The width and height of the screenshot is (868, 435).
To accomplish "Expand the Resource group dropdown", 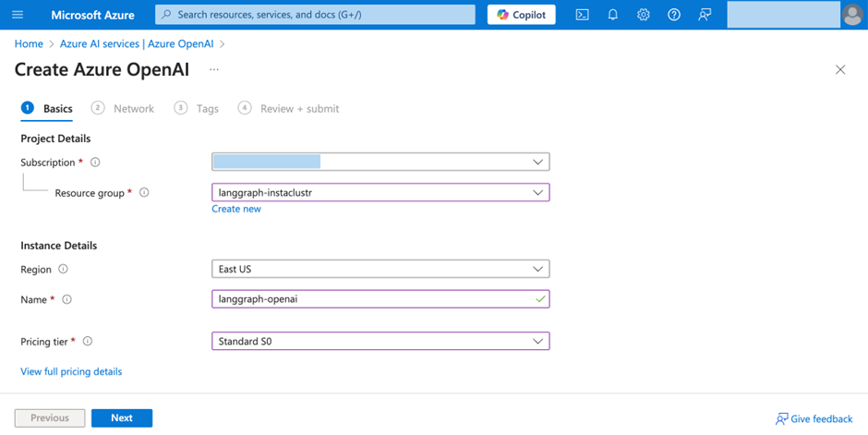I will [x=380, y=192].
